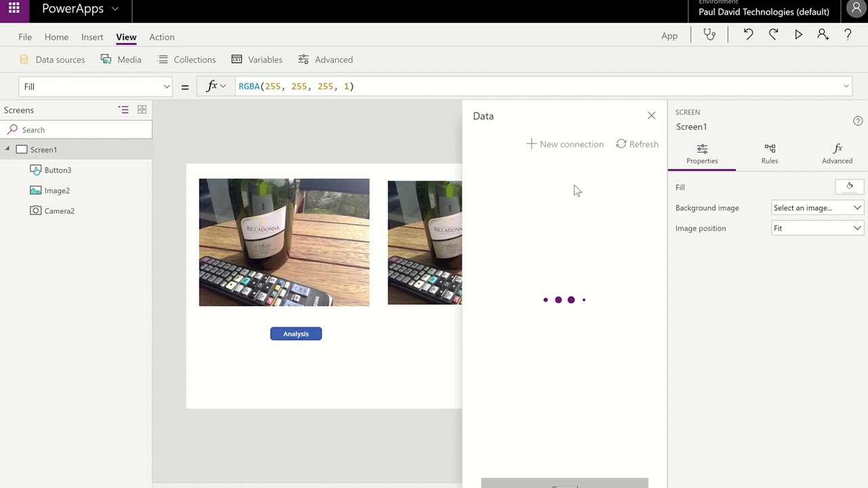
Task: Open the user account avatar
Action: tap(855, 9)
